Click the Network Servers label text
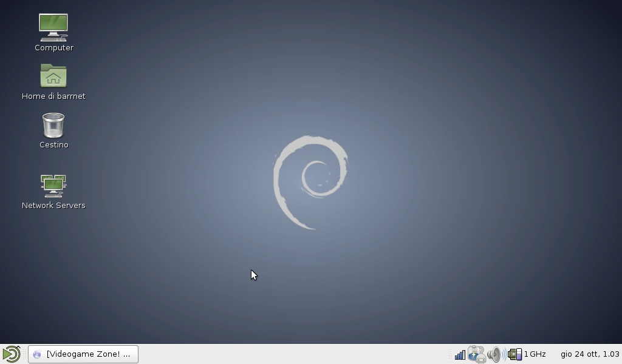 tap(53, 206)
